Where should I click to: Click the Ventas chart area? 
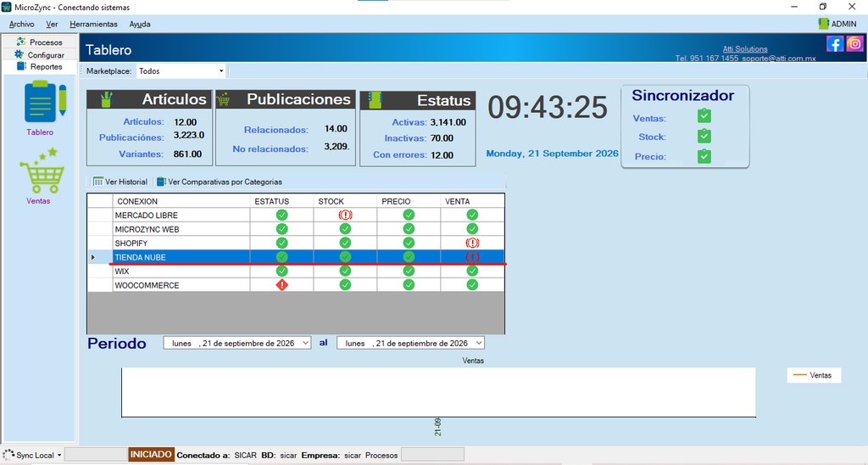pyautogui.click(x=438, y=392)
